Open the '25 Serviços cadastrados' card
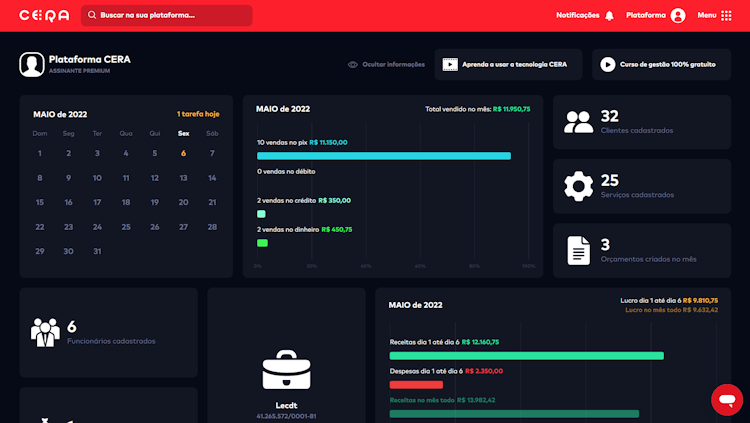This screenshot has height=423, width=750. [642, 186]
